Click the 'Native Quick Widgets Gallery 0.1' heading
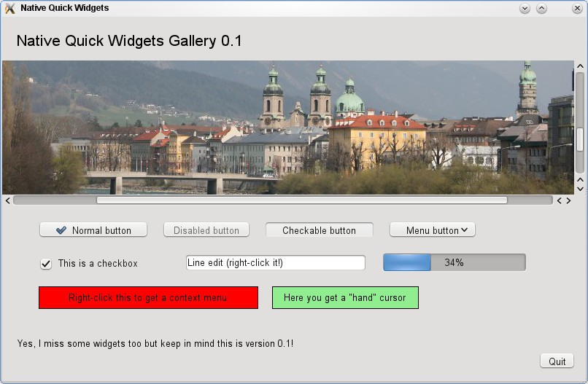The height and width of the screenshot is (384, 588). click(x=129, y=41)
